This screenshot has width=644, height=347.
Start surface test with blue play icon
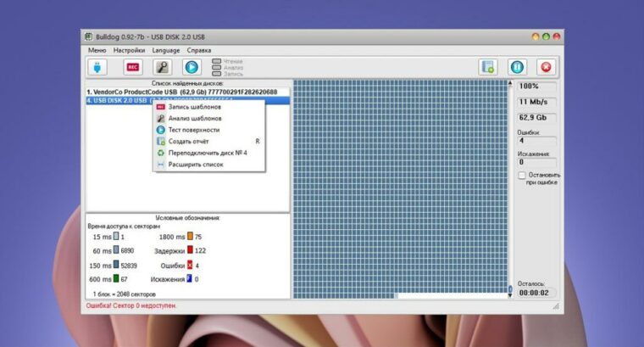point(192,67)
